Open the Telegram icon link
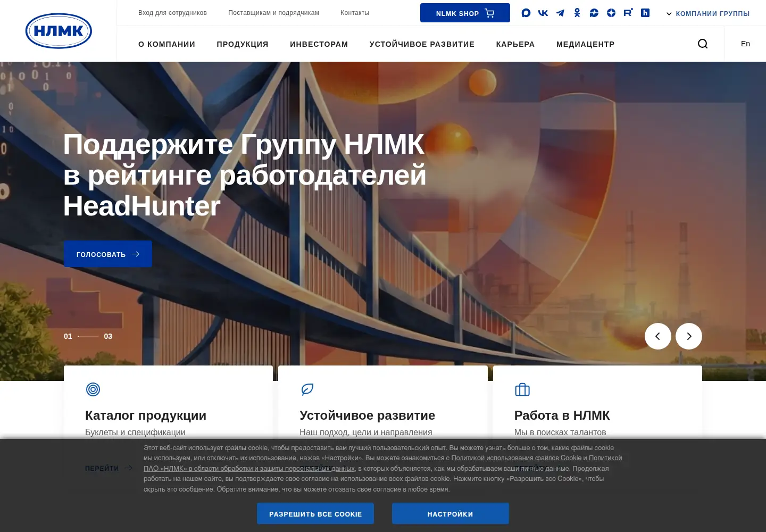This screenshot has height=532, width=766. pyautogui.click(x=560, y=13)
